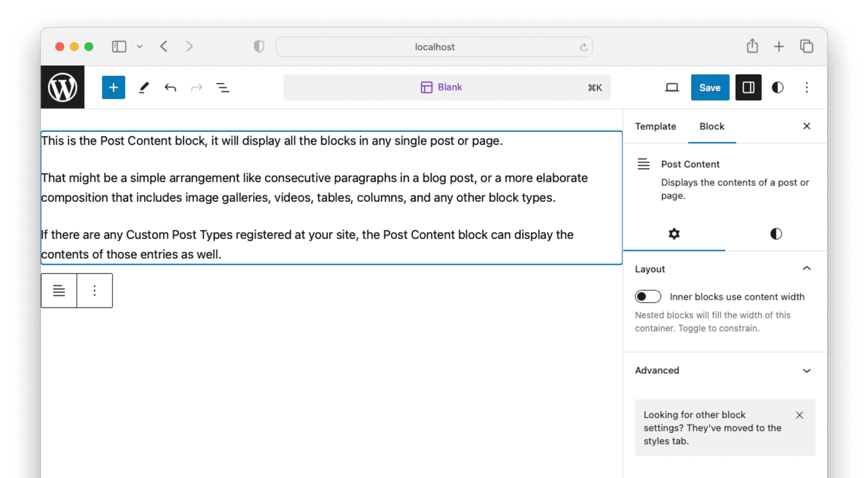Open the block options three-dot menu
This screenshot has width=868, height=478.
[94, 291]
